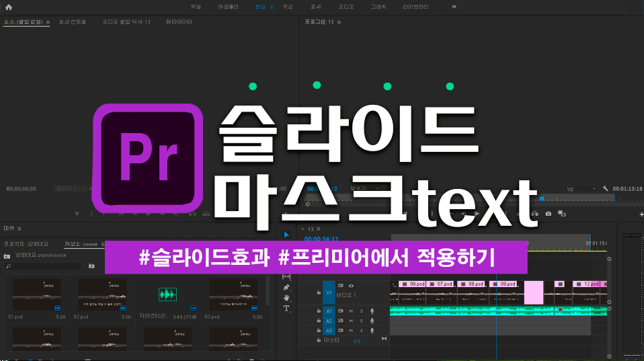Screen dimensions: 644x361
Task: Open the Program monitor panel menu
Action: tap(339, 22)
